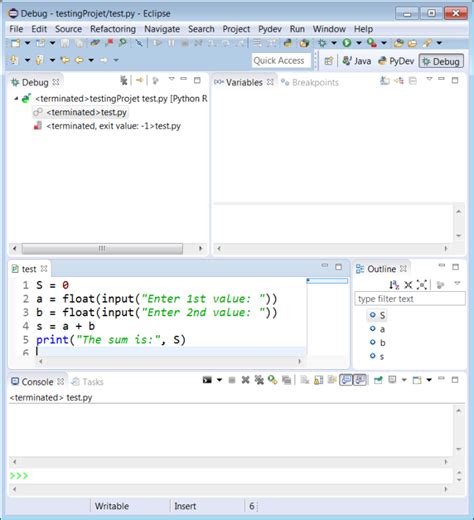Select the <terminated>test.py debug target row
Image resolution: width=474 pixels, height=520 pixels.
(81, 112)
